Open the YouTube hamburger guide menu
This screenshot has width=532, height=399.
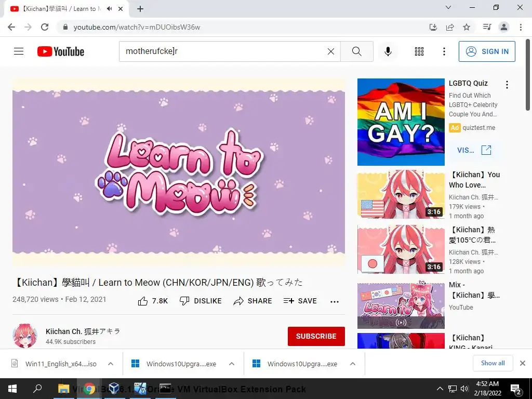(x=19, y=51)
